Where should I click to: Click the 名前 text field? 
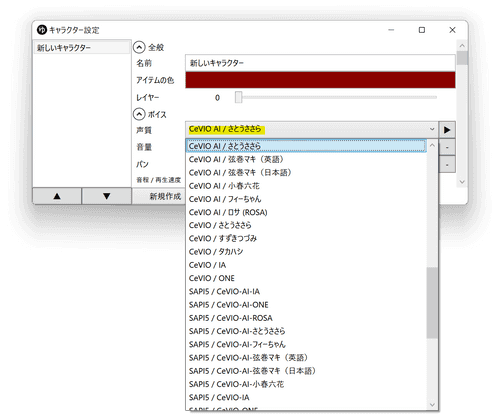(320, 63)
